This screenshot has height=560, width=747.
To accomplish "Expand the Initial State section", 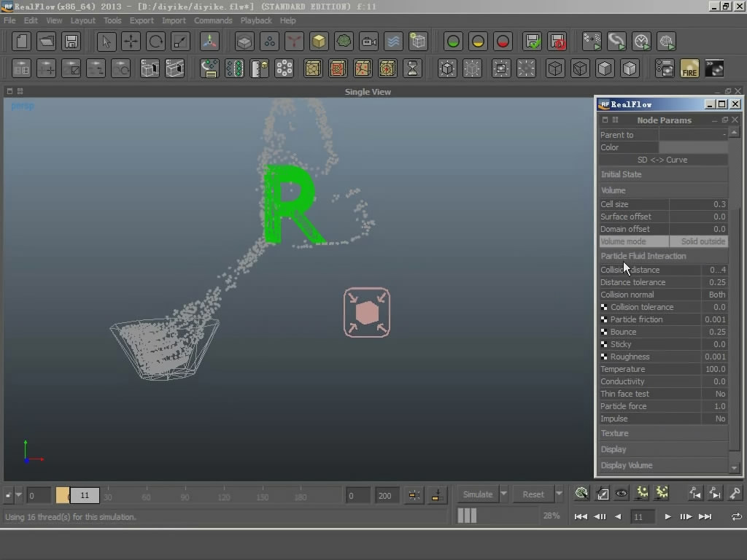I will 663,174.
